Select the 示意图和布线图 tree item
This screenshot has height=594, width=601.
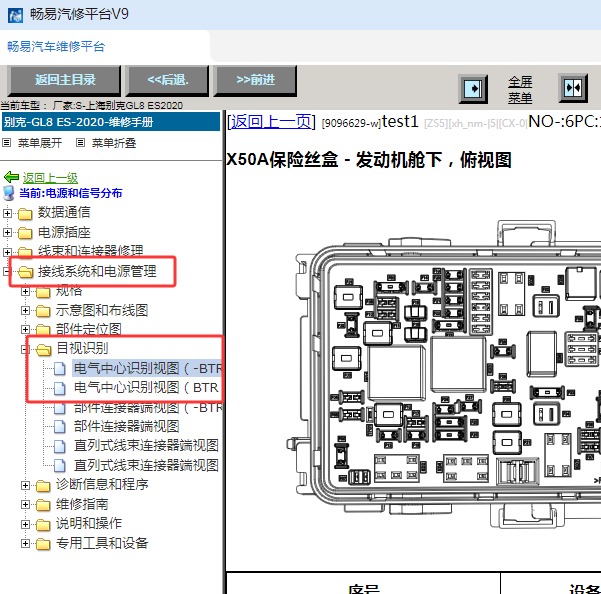[102, 310]
